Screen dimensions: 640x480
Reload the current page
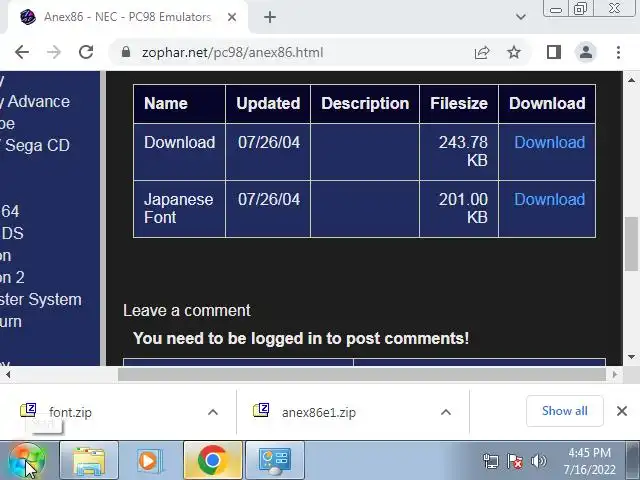tap(86, 52)
